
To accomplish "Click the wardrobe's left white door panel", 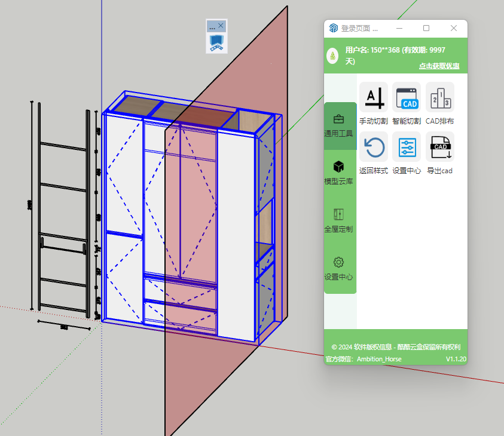I will click(124, 173).
